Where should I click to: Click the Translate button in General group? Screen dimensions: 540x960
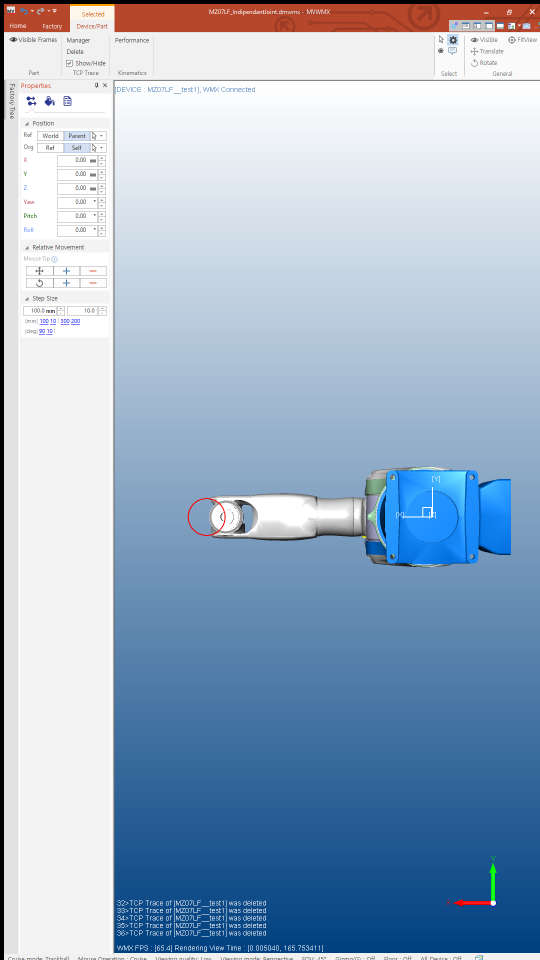(x=487, y=51)
